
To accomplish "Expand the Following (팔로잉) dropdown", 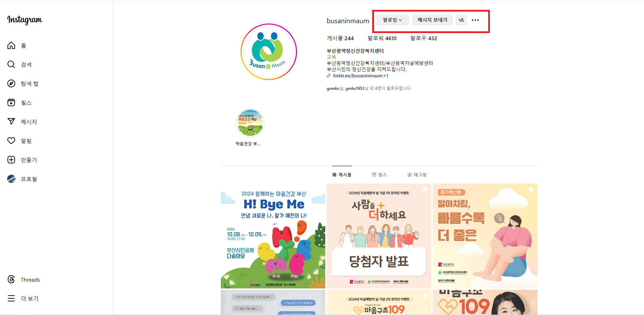I will tap(392, 20).
